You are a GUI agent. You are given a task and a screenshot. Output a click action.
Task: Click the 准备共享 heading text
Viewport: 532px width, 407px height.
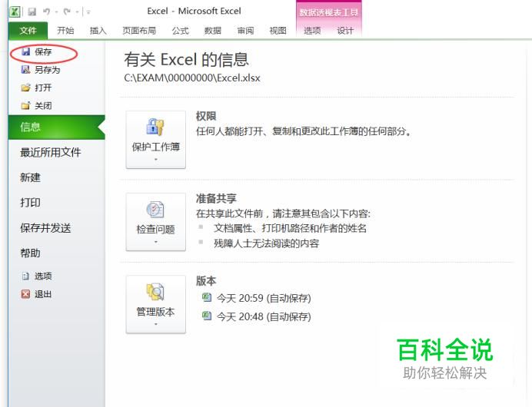(216, 199)
